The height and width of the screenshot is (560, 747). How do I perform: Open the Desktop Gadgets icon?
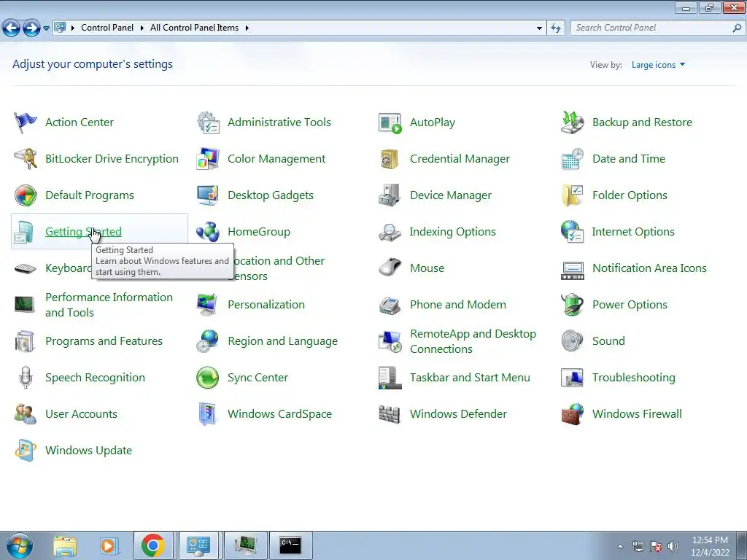[x=208, y=195]
